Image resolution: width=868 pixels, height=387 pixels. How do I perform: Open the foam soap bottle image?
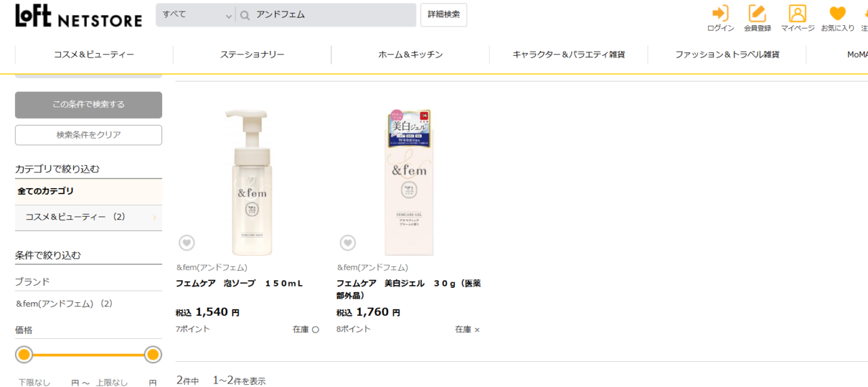249,182
